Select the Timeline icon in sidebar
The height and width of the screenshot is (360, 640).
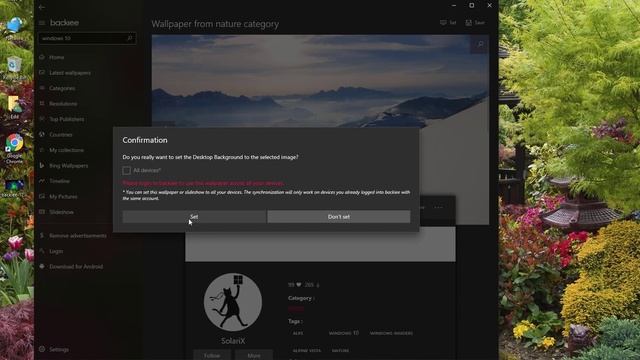42,181
